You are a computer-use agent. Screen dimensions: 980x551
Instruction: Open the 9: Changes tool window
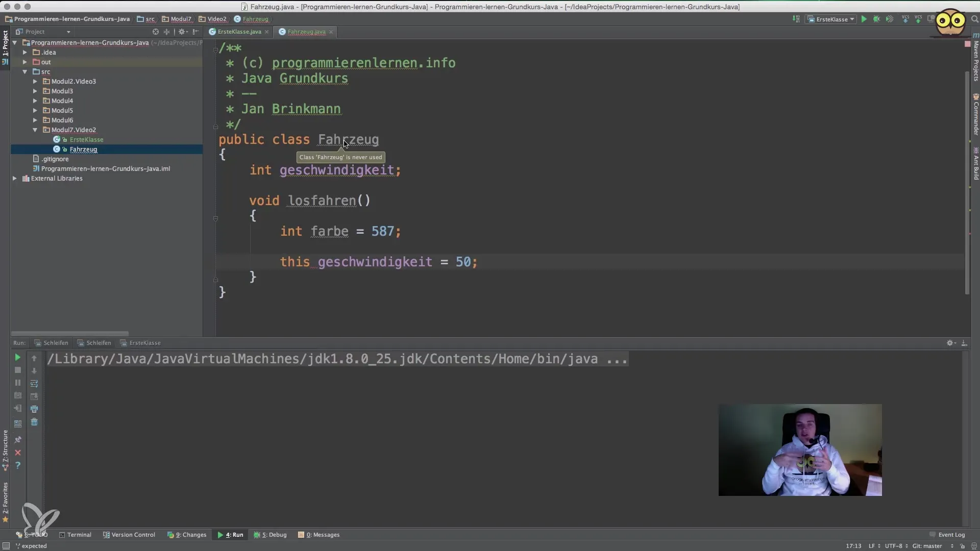pyautogui.click(x=187, y=535)
